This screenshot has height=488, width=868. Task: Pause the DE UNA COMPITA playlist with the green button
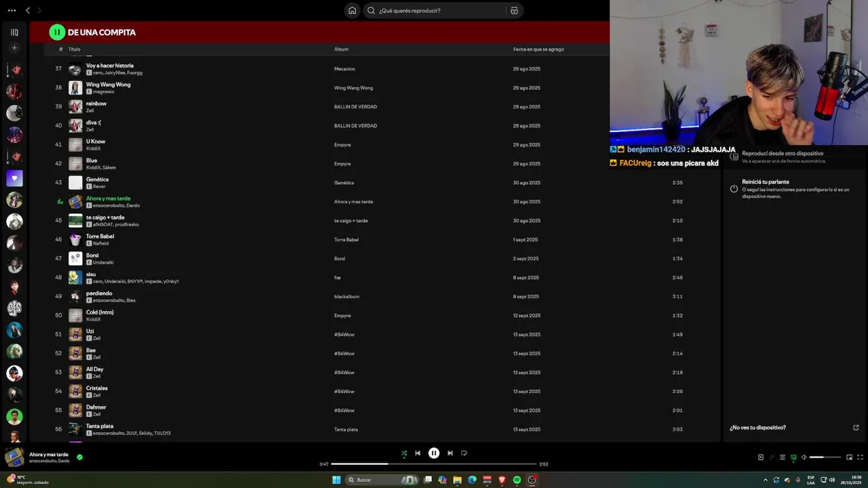57,32
